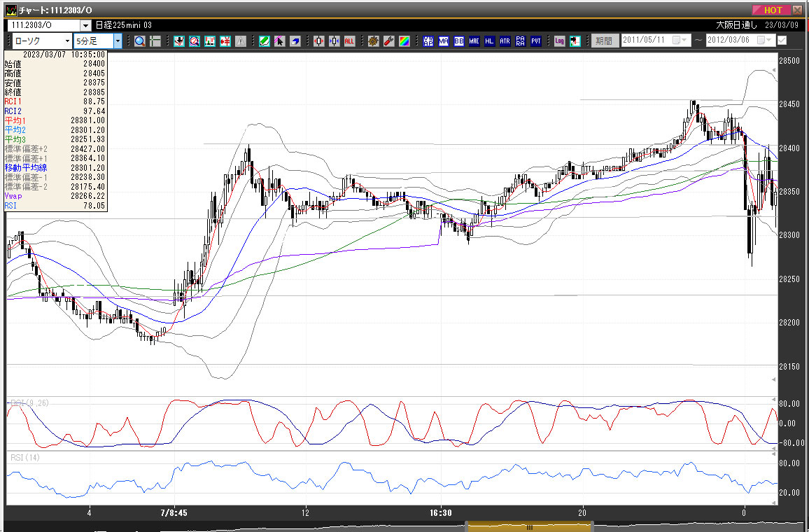
Task: Click the 移動平均線 row in data panel
Action: (55, 168)
